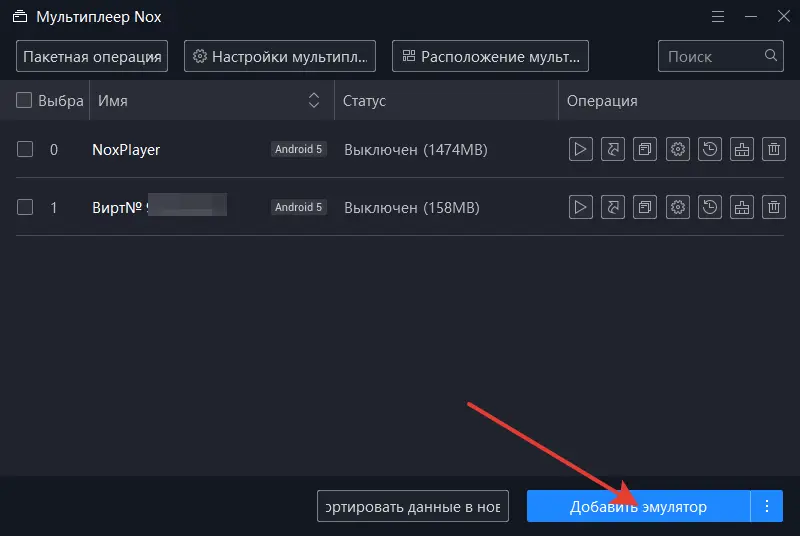Screen dimensions: 800x536
Task: Open Настройки мультипл... settings button
Action: [x=280, y=56]
